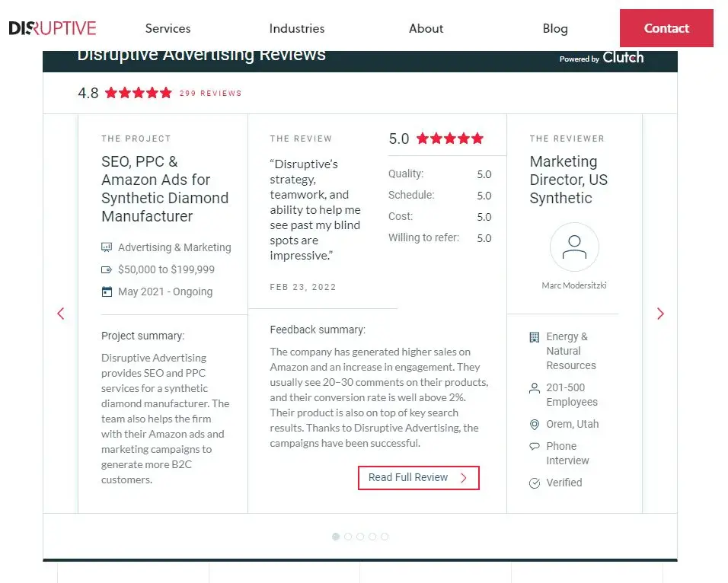This screenshot has height=583, width=728.
Task: Click the Cost: 5.0 score row
Action: pos(439,217)
